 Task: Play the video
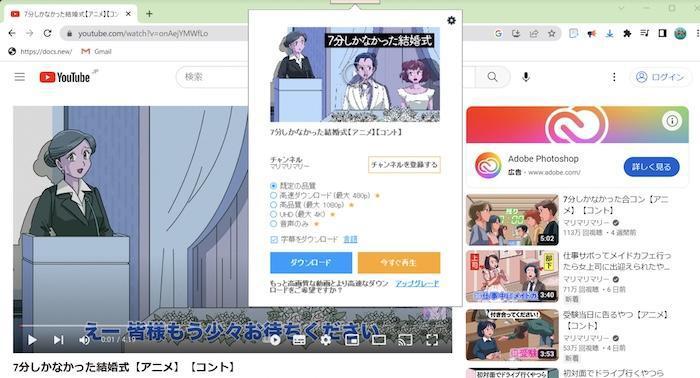[32, 340]
